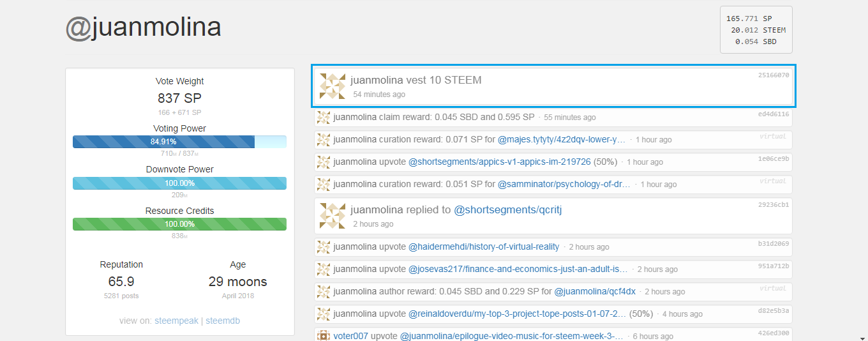The image size is (868, 341).
Task: Click the Voting Power 84.91% bar
Action: [x=179, y=142]
